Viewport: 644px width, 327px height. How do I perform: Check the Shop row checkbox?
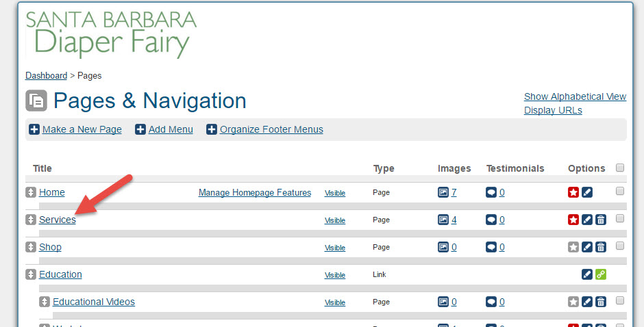620,246
